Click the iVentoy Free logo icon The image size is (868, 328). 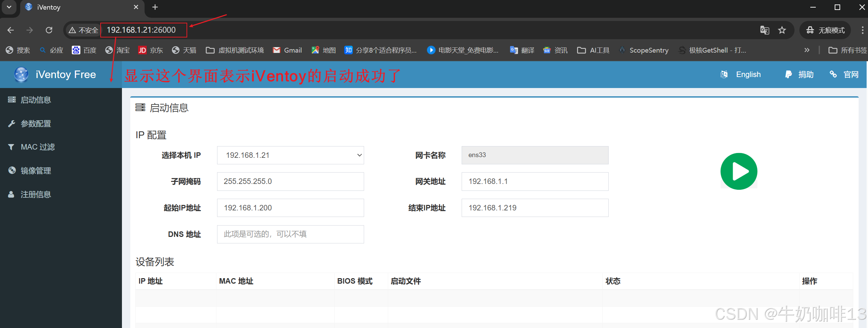pyautogui.click(x=21, y=75)
